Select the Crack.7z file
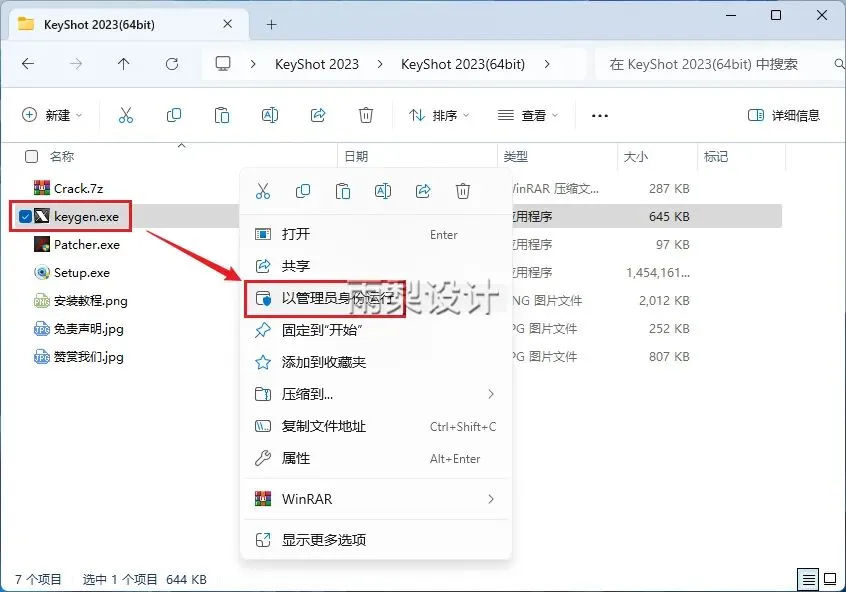This screenshot has width=846, height=592. pyautogui.click(x=78, y=188)
